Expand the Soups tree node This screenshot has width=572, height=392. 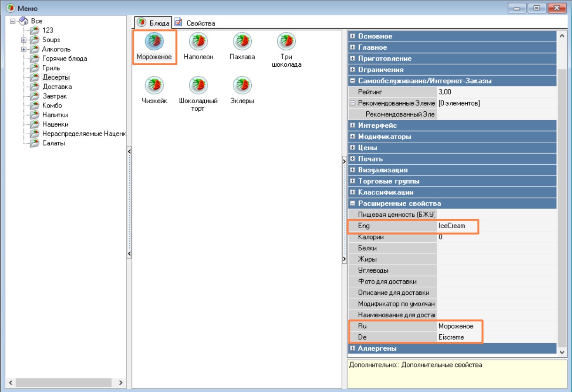point(23,40)
